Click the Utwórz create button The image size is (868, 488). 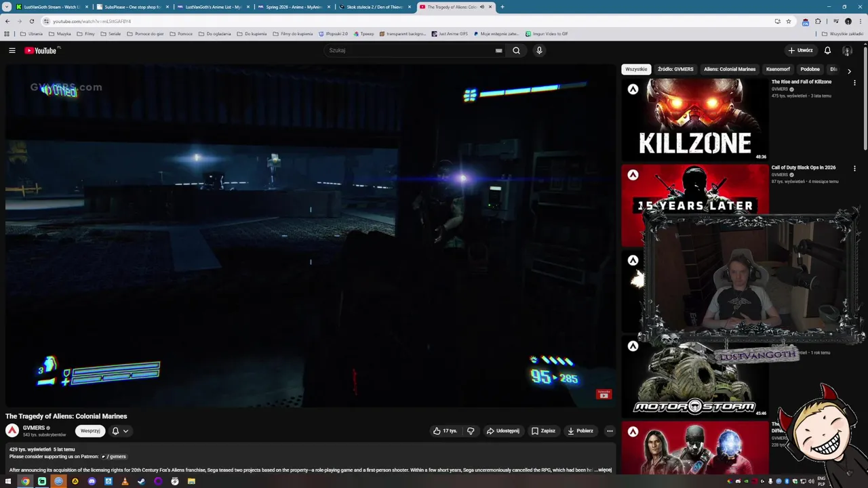800,50
